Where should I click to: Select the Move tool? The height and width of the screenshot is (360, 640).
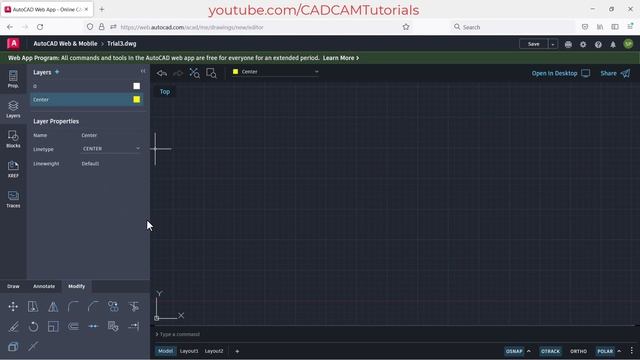pyautogui.click(x=13, y=307)
